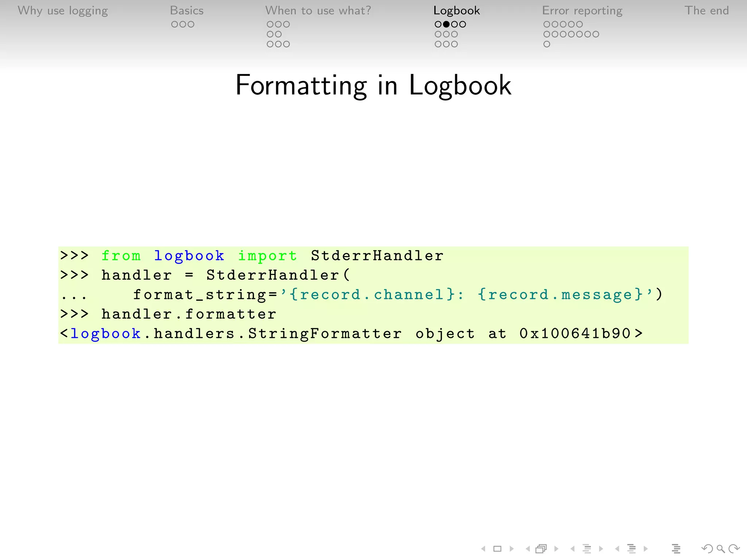Jump to 'The end' section
Screen dimensions: 747x560
pyautogui.click(x=707, y=11)
